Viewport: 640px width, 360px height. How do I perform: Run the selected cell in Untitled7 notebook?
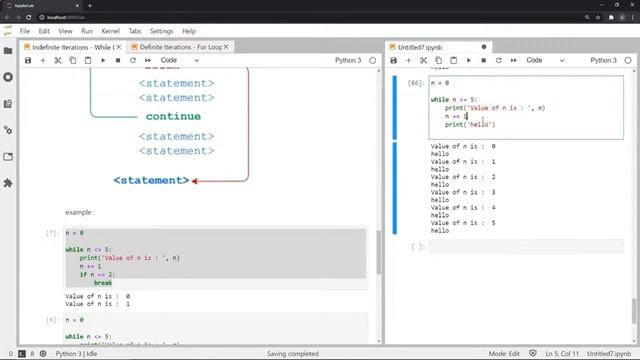click(x=469, y=60)
